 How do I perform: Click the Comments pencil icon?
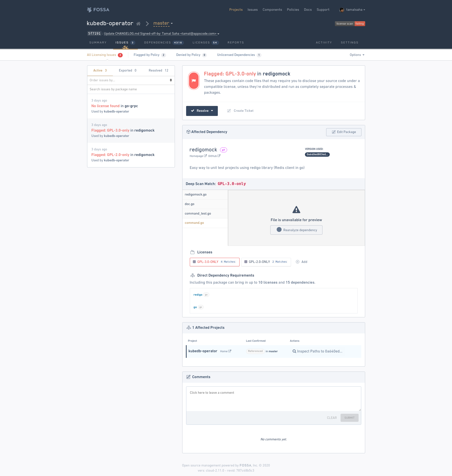(x=188, y=377)
